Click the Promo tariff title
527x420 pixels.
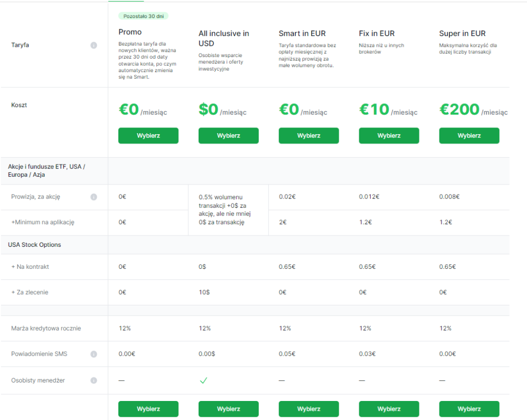[130, 32]
